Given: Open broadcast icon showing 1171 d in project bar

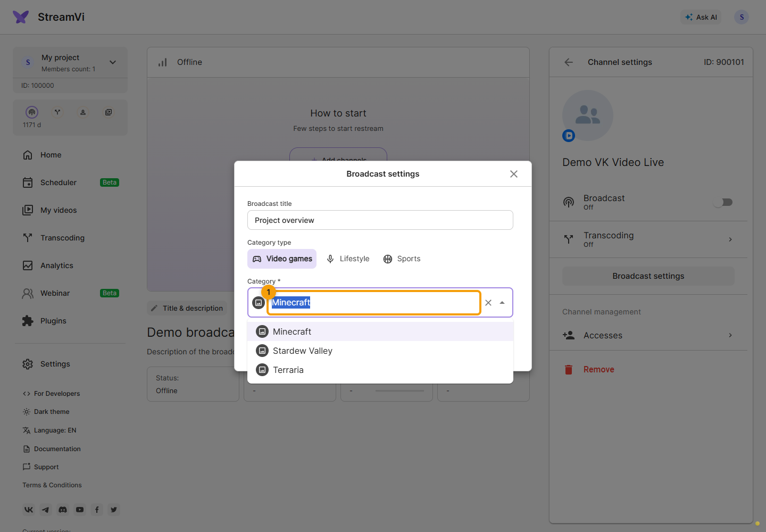Looking at the screenshot, I should pos(32,112).
